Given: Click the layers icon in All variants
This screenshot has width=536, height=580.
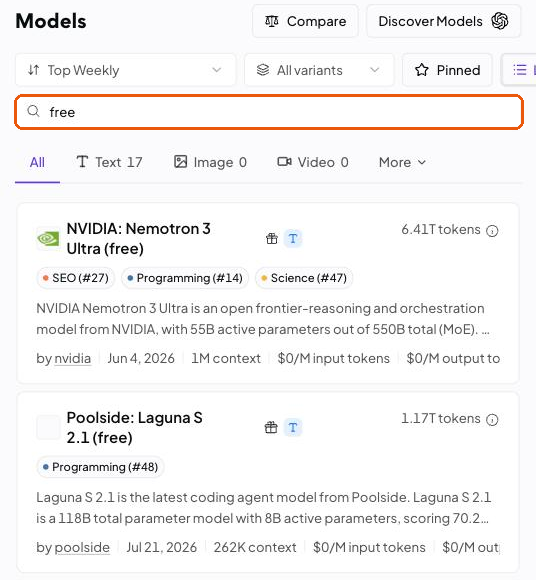Looking at the screenshot, I should [263, 70].
